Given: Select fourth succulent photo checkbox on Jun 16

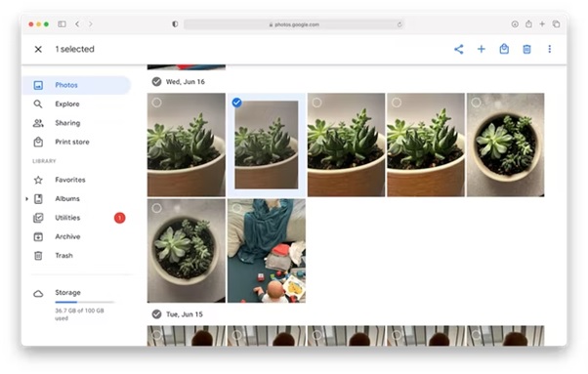Looking at the screenshot, I should click(397, 103).
